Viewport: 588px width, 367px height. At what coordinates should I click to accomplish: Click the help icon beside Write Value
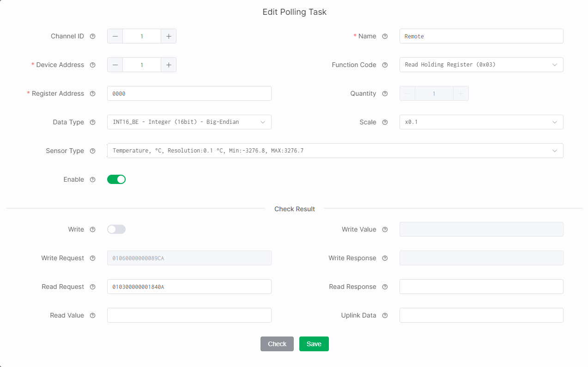click(x=385, y=229)
